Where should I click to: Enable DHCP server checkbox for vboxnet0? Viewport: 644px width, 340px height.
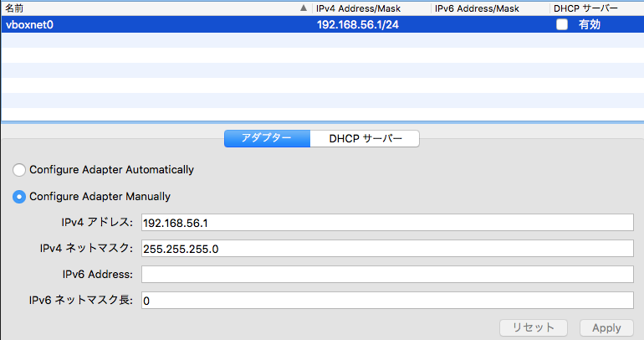tap(562, 24)
